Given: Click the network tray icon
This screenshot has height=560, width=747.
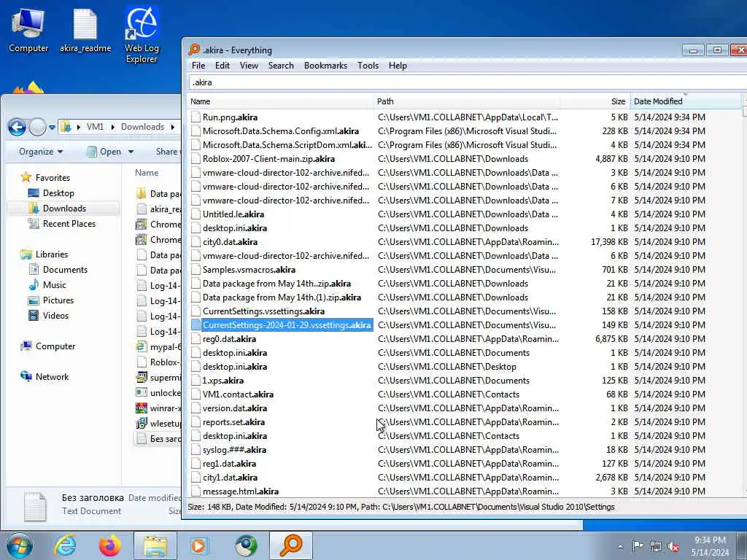Looking at the screenshot, I should [x=656, y=546].
